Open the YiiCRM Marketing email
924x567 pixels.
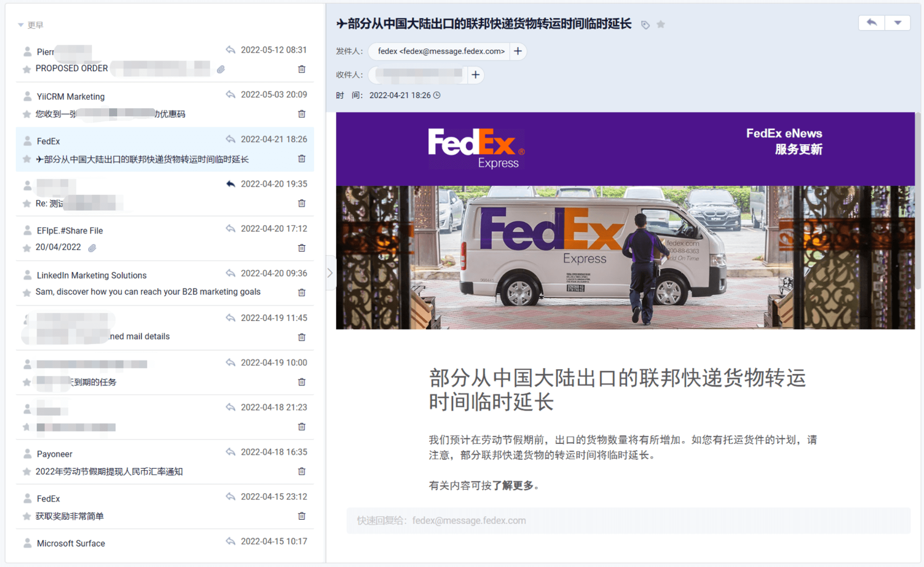tap(165, 104)
